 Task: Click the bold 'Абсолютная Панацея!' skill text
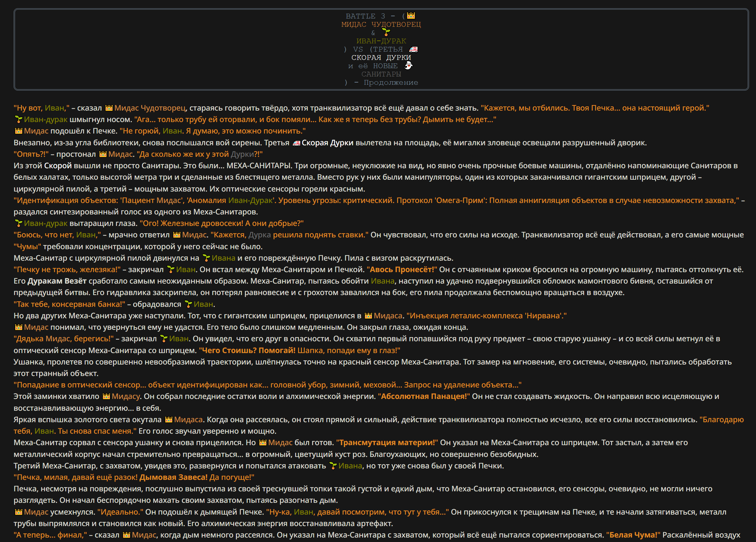[424, 397]
